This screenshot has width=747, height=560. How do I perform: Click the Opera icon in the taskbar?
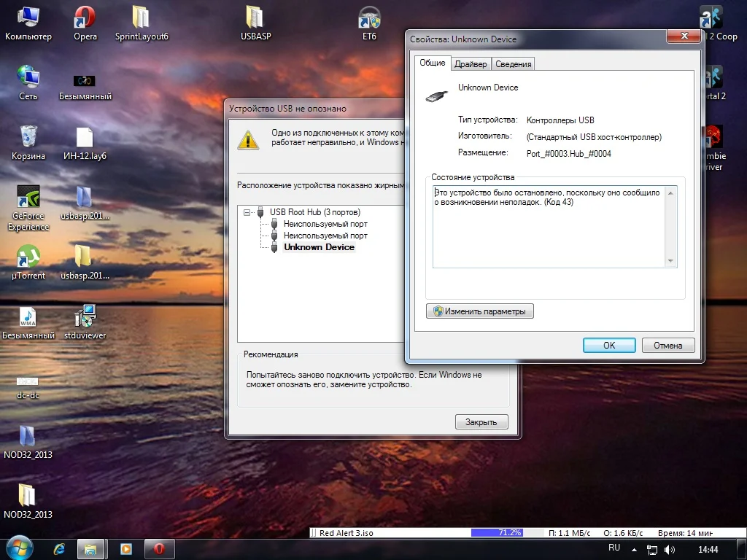158,549
